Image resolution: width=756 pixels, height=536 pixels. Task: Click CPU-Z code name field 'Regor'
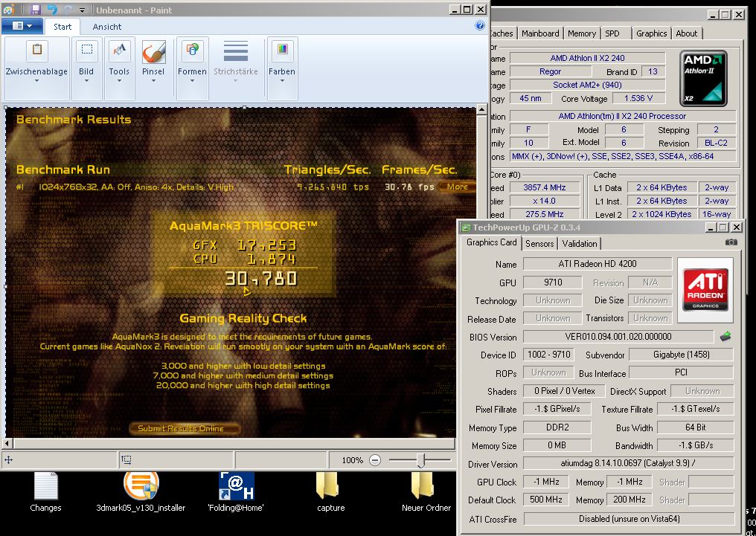tap(550, 71)
